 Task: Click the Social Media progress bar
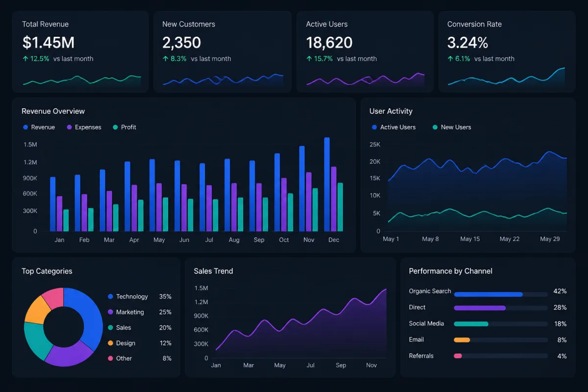pos(501,324)
